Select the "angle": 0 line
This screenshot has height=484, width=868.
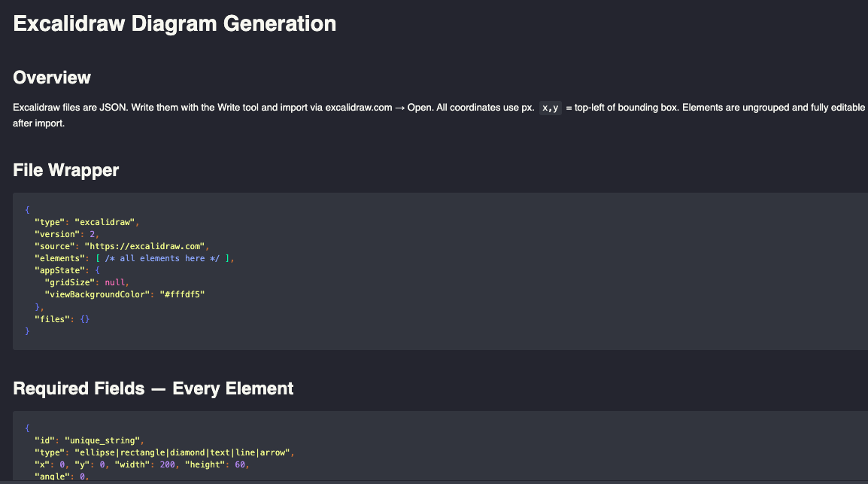60,476
